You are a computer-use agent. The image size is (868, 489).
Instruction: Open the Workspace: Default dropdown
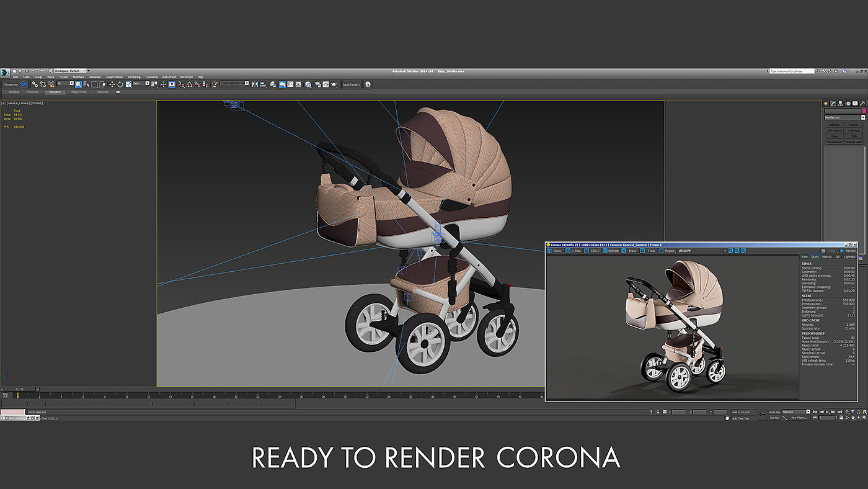(70, 71)
